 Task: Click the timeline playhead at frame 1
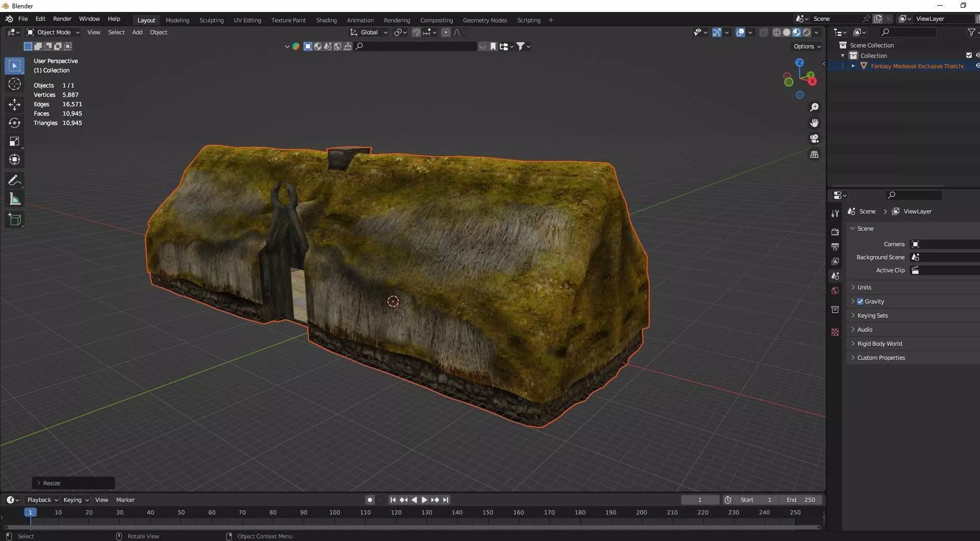[x=30, y=512]
